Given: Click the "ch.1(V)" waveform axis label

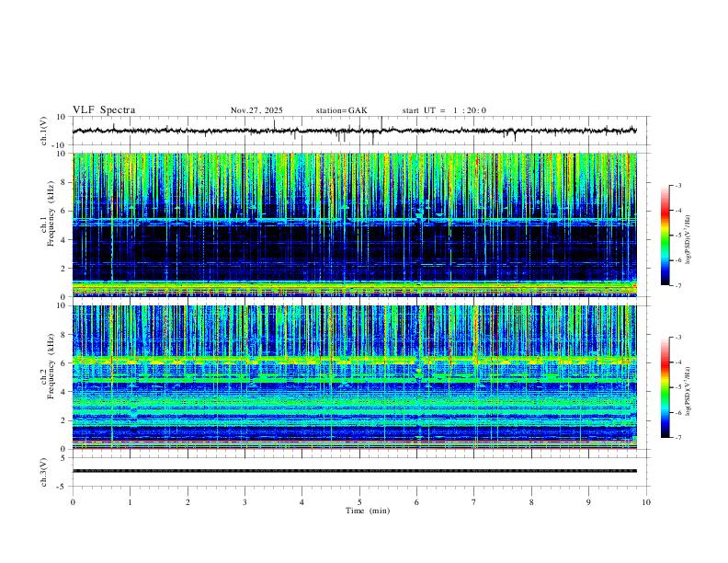Looking at the screenshot, I should pos(44,131).
